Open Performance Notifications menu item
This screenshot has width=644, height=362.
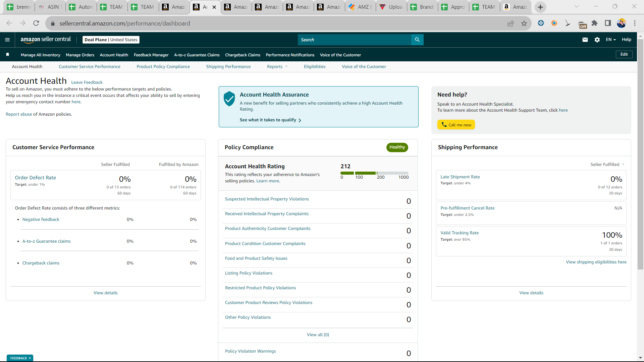click(x=290, y=55)
